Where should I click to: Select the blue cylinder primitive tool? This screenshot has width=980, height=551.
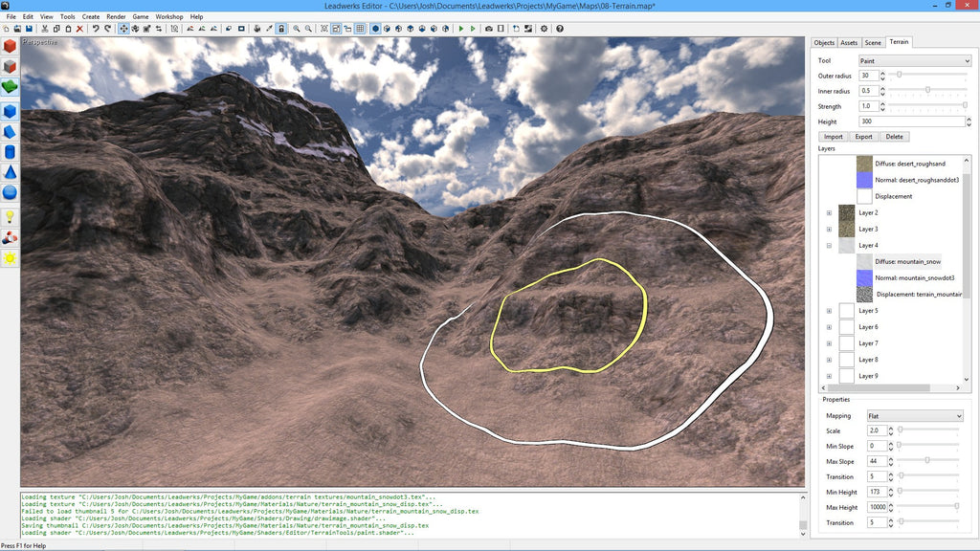click(x=10, y=151)
